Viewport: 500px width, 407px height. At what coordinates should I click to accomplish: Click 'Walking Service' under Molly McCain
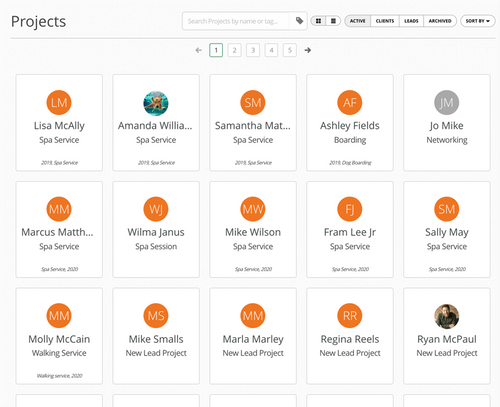tap(59, 353)
